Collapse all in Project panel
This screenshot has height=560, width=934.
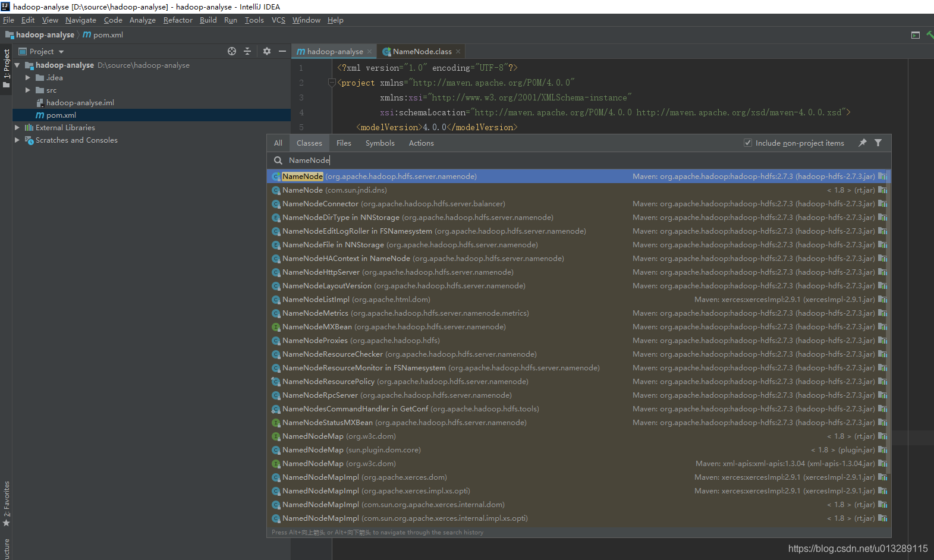click(247, 51)
